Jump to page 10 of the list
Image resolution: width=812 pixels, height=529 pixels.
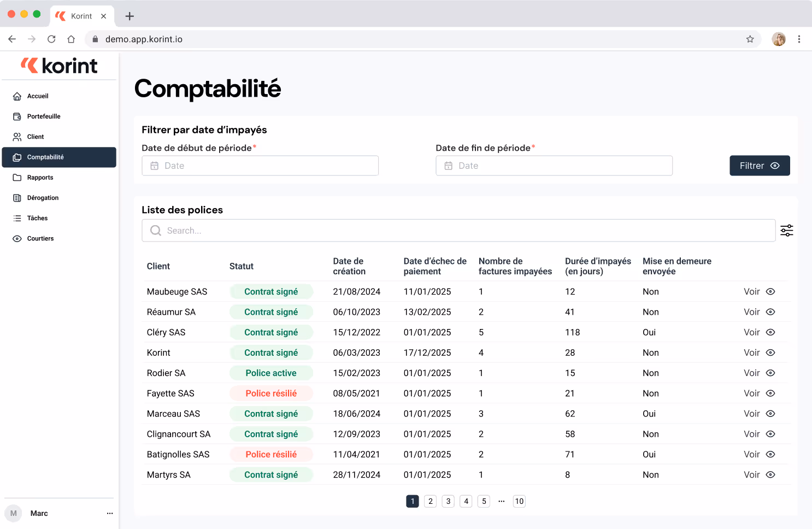[x=519, y=501]
